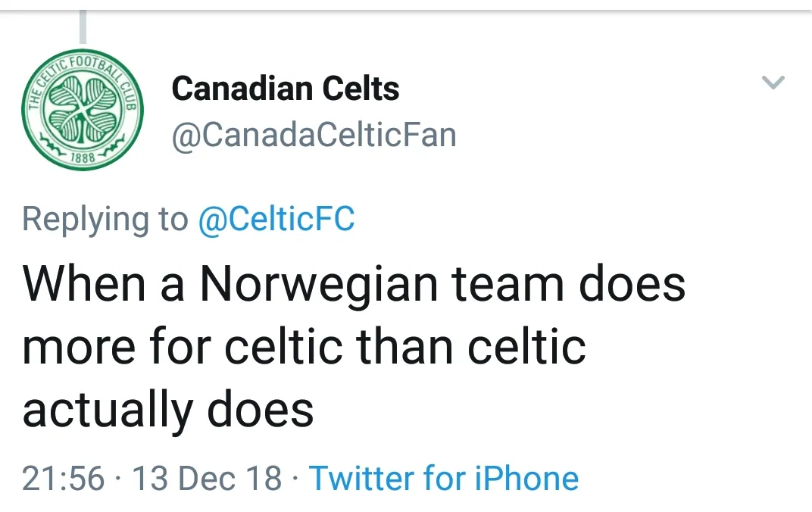Click the word "iPhone" in the source label
The height and width of the screenshot is (512, 812).
pyautogui.click(x=526, y=478)
